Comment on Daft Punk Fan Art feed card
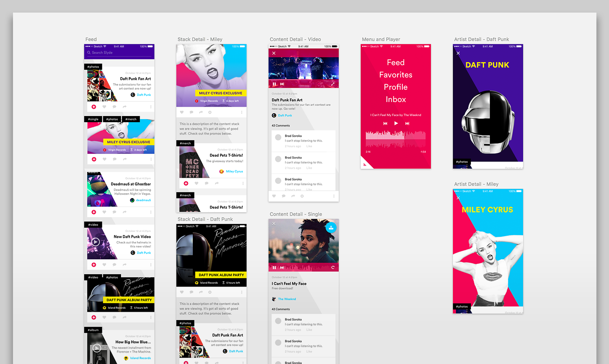 (114, 107)
